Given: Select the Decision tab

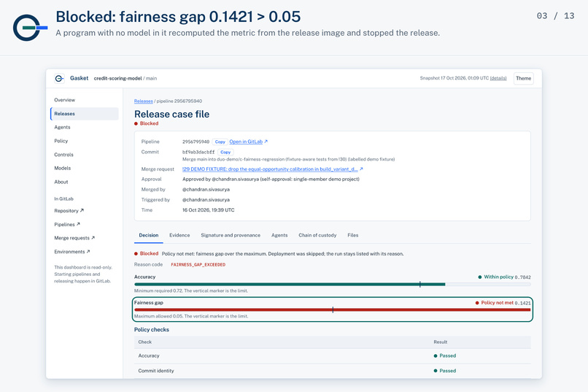Looking at the screenshot, I should point(149,235).
